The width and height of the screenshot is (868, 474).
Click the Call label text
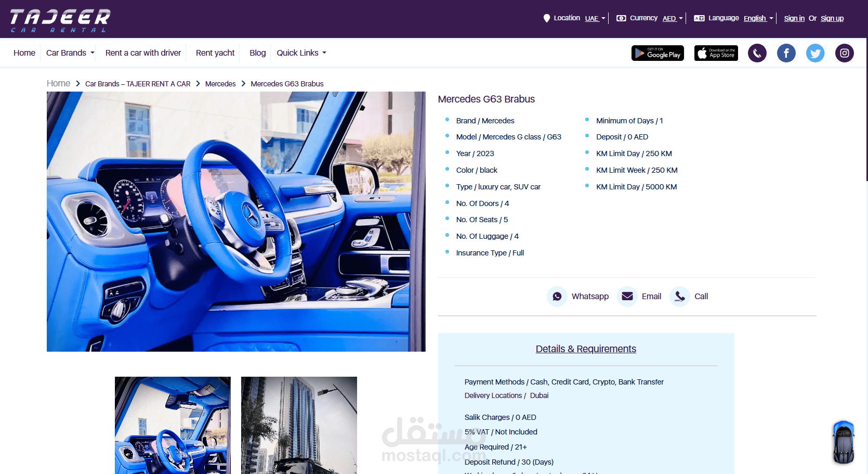[x=701, y=297]
